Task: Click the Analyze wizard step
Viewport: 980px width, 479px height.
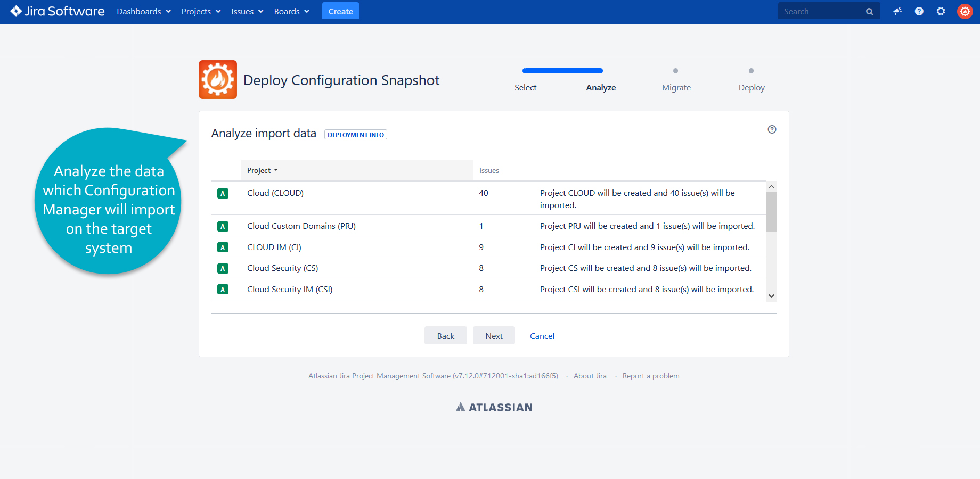Action: [601, 88]
